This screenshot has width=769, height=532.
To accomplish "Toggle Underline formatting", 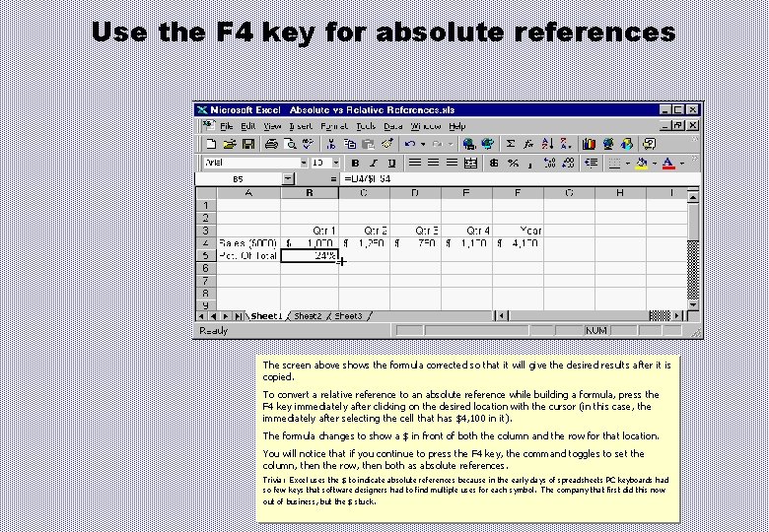I will pos(391,164).
